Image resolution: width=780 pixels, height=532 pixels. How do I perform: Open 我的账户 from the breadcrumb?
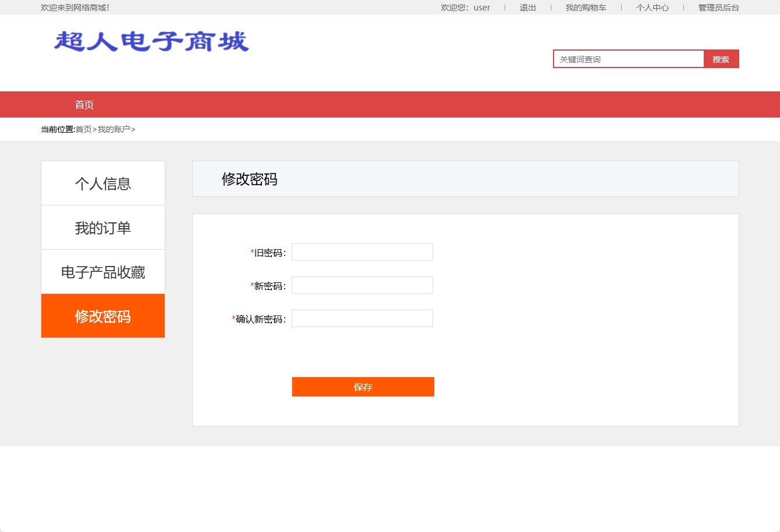[x=114, y=129]
